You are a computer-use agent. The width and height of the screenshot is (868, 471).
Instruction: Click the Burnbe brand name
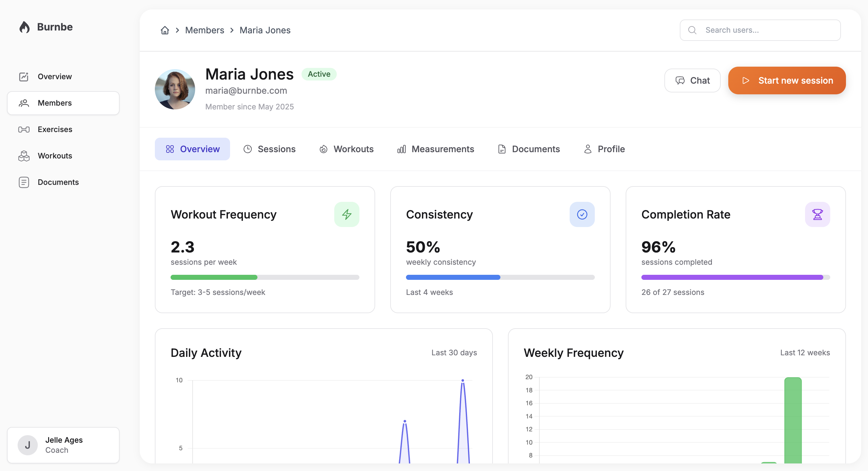click(x=55, y=27)
